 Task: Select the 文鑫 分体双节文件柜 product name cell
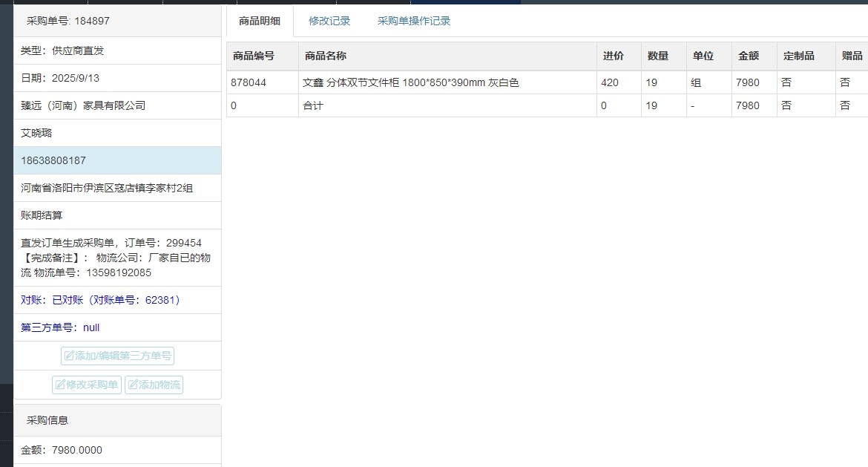[x=411, y=83]
